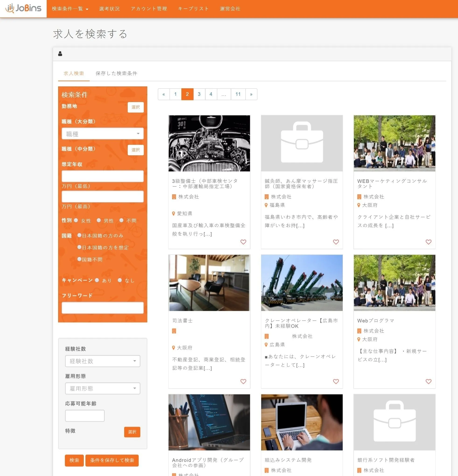
Task: Switch to 保存した検索条件 tab
Action: click(x=116, y=73)
